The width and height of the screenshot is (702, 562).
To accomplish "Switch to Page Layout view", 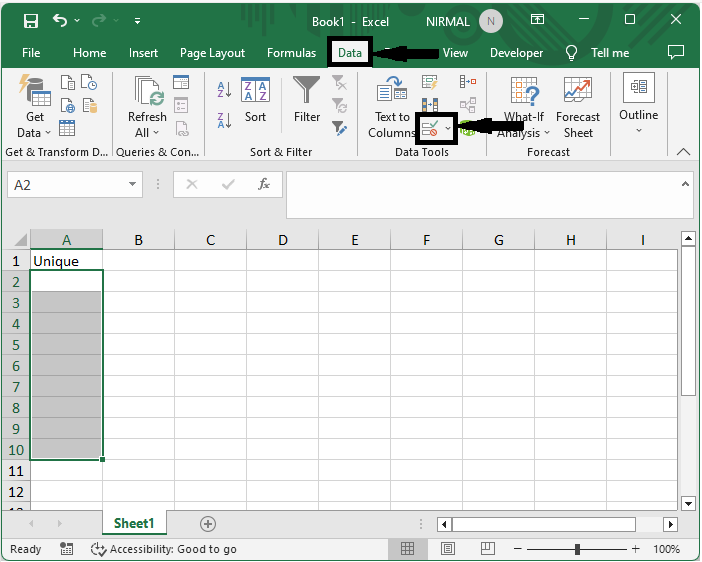I will 448,549.
